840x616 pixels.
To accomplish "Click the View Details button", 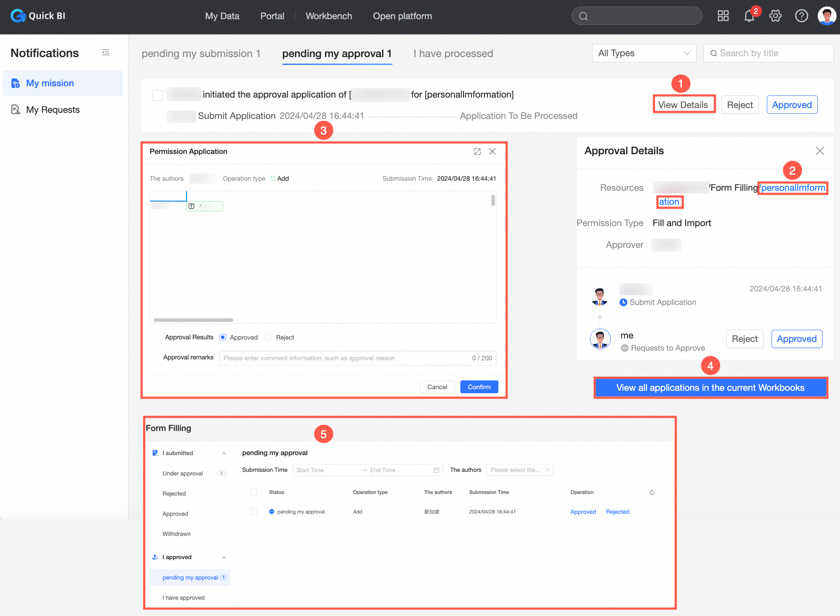I will coord(683,105).
